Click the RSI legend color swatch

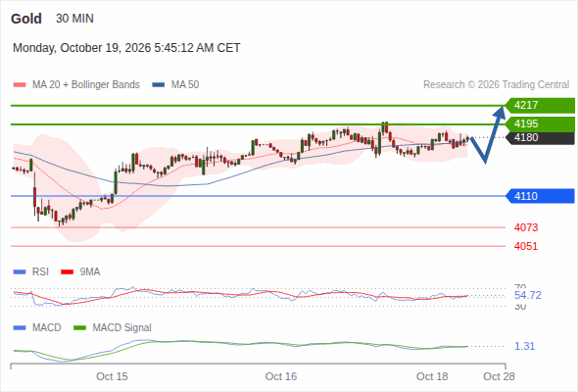point(20,272)
